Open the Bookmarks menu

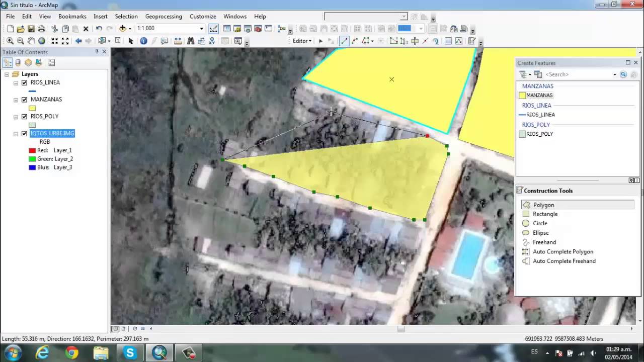pyautogui.click(x=72, y=17)
